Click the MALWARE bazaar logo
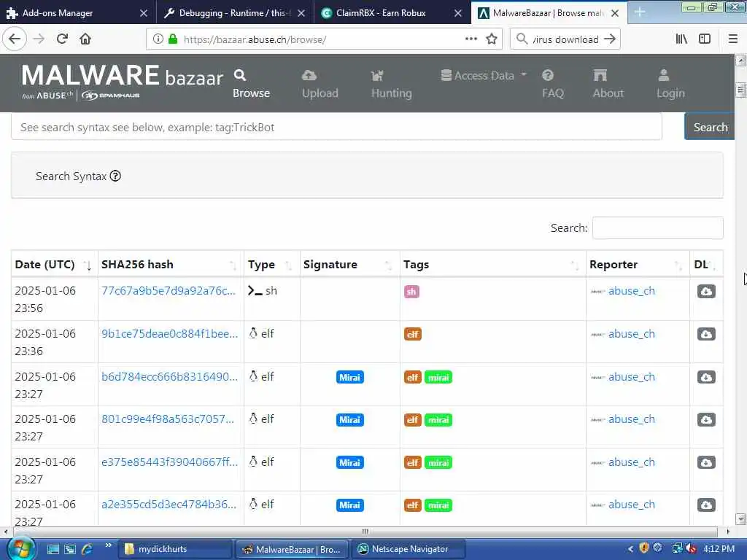The height and width of the screenshot is (560, 747). [x=123, y=82]
